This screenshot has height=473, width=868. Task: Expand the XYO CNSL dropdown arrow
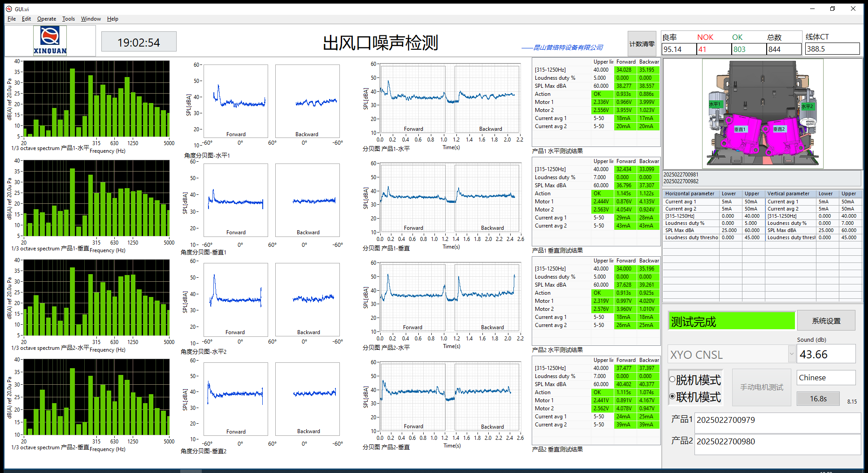coord(791,354)
